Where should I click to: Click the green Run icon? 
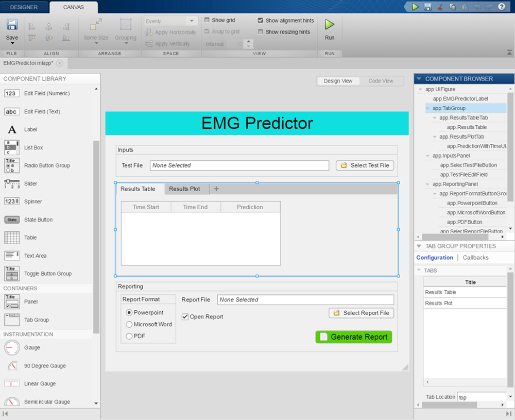[x=330, y=25]
